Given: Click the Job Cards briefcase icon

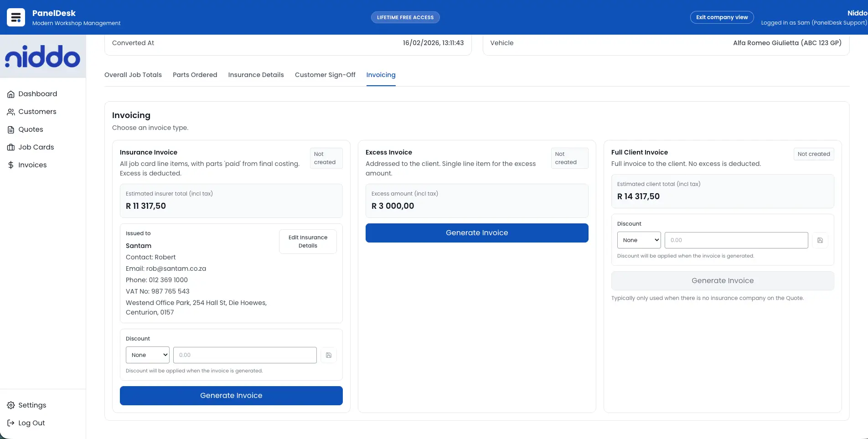Looking at the screenshot, I should 11,147.
